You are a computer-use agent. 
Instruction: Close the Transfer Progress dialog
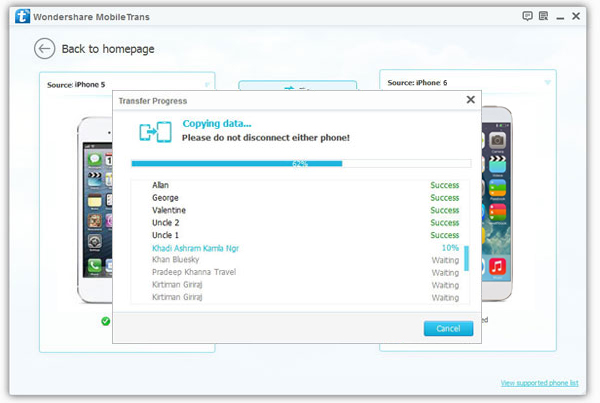[471, 100]
